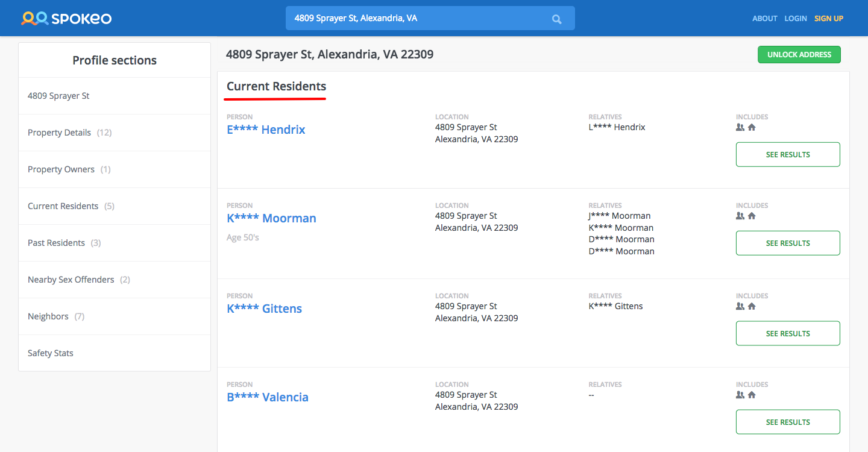Click the Profile sections heading

tap(115, 60)
